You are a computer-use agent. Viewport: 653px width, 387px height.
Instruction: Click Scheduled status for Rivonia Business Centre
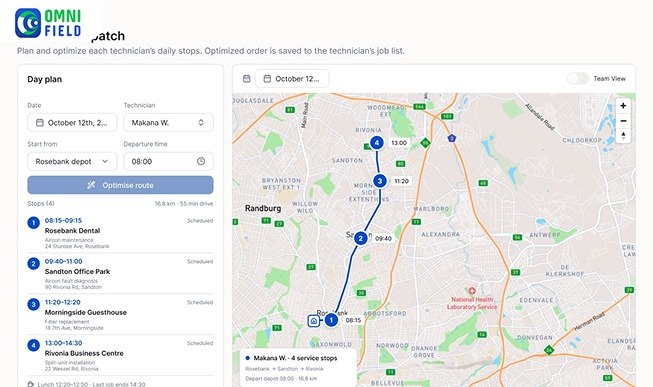point(200,343)
